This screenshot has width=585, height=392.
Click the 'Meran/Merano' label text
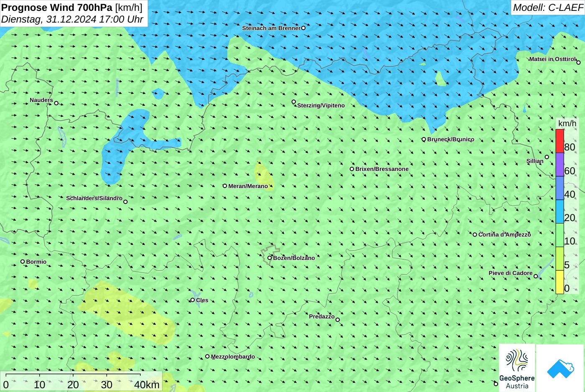(248, 186)
